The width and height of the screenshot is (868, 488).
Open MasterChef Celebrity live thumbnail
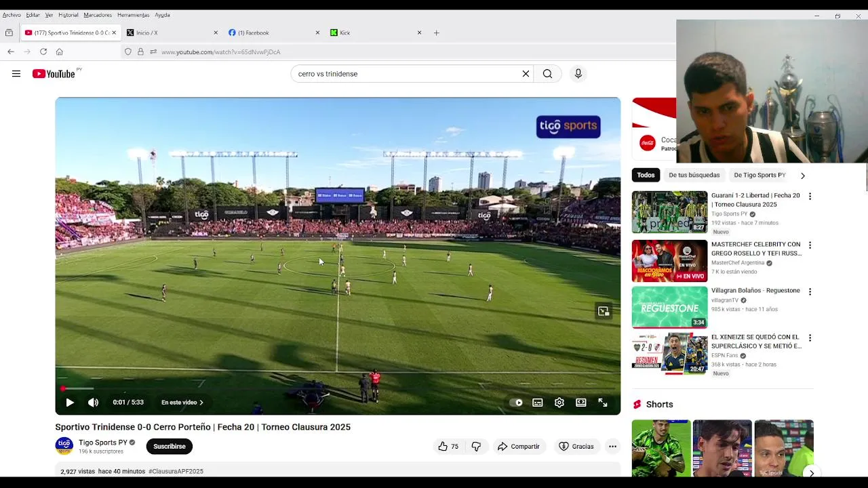coord(669,261)
